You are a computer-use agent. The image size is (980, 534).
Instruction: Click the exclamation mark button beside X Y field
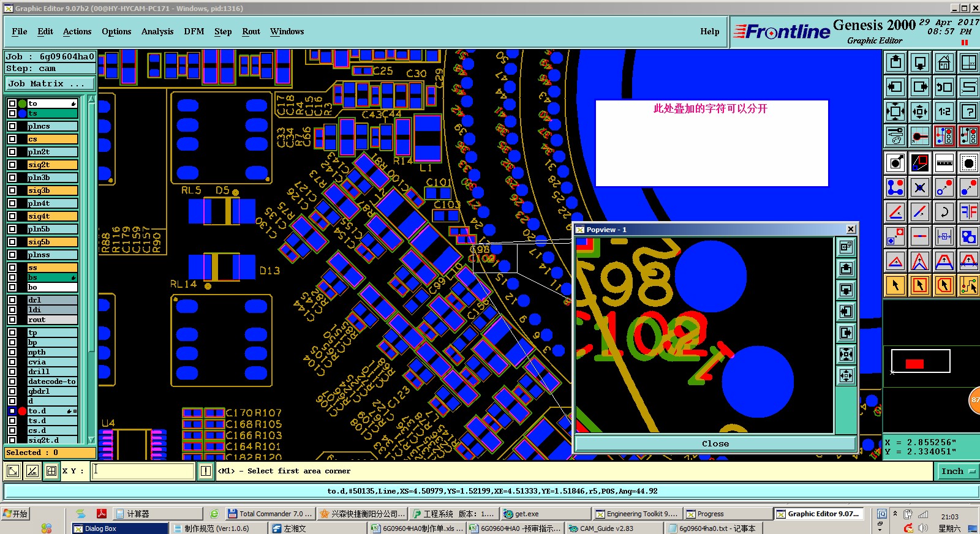coord(206,471)
